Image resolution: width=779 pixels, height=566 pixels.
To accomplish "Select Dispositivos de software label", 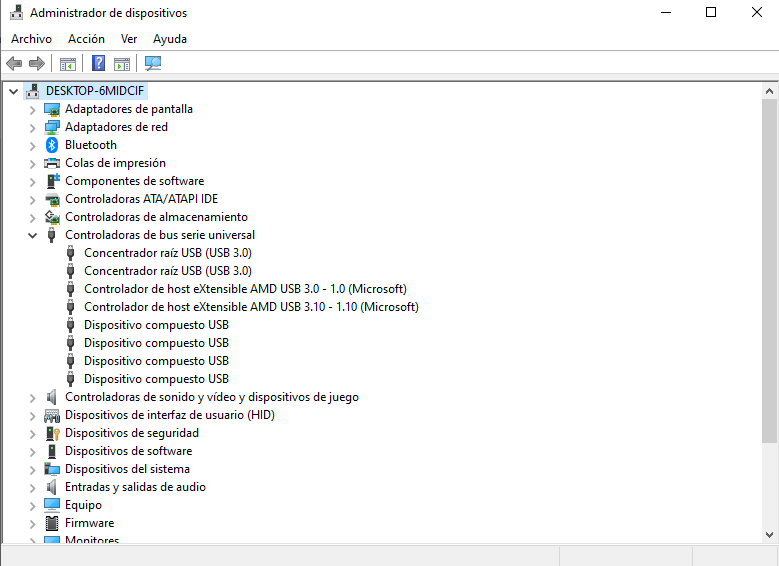I will tap(129, 451).
